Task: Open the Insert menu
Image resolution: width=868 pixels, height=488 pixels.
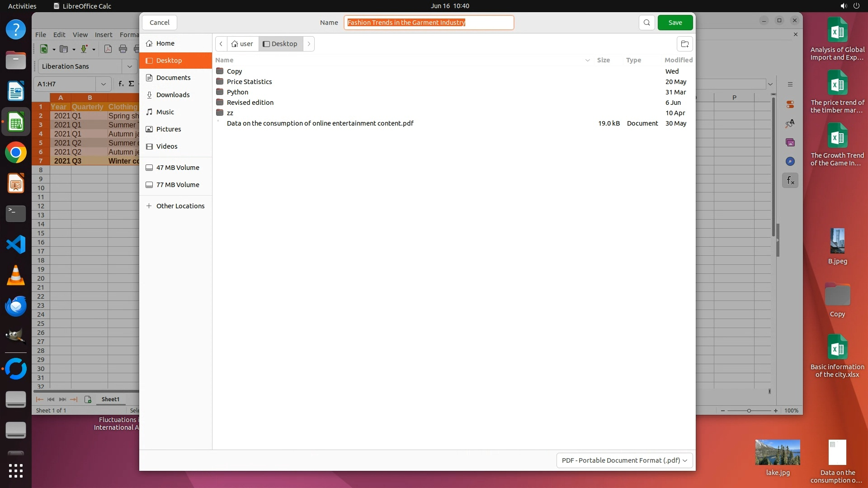Action: click(104, 35)
